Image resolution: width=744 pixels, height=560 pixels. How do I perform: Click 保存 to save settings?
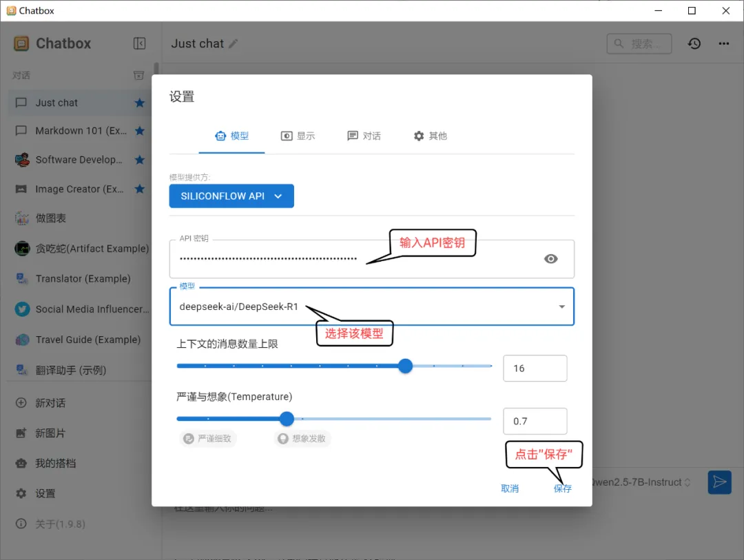coord(562,488)
